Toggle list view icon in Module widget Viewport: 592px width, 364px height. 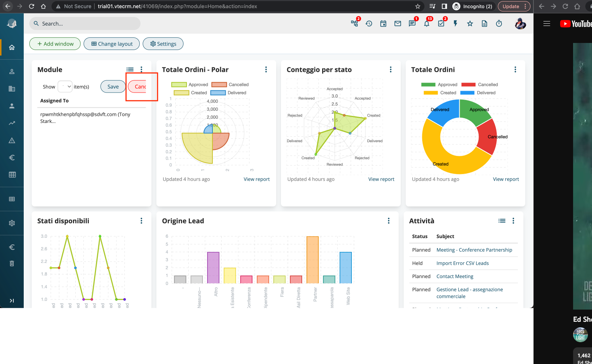[x=130, y=70]
